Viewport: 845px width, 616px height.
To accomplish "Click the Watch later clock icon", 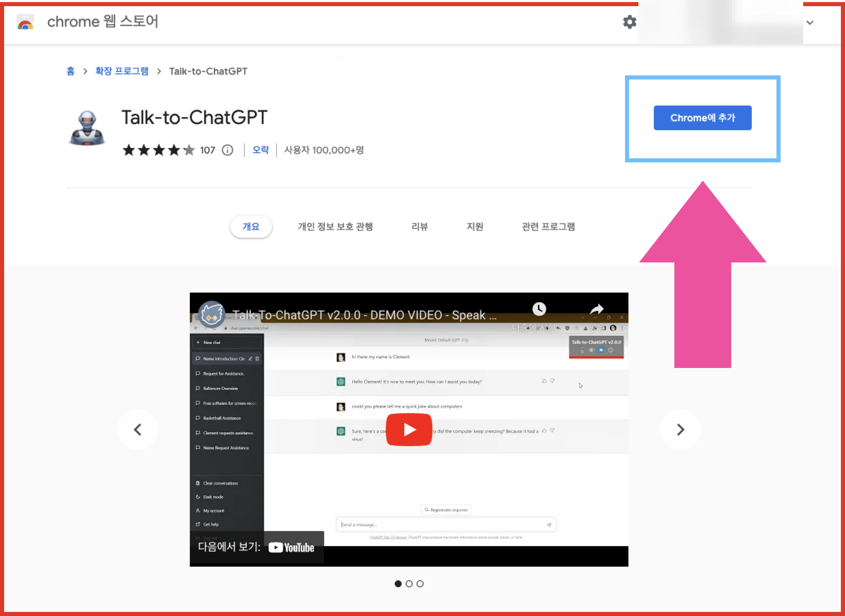I will (x=539, y=309).
